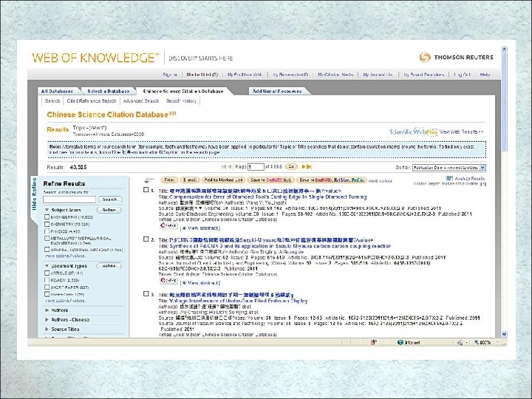
Task: Check the SHORT PAPER document type
Action: [x=47, y=287]
